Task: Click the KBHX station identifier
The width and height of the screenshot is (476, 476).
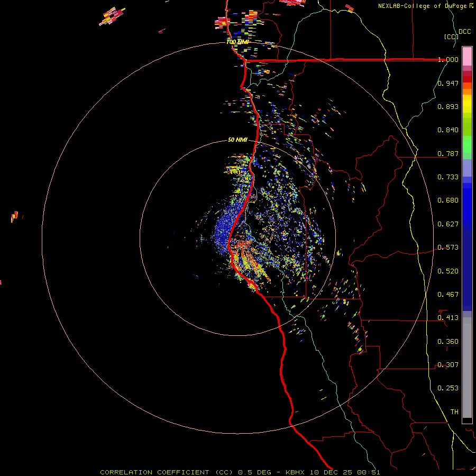Action: pyautogui.click(x=295, y=472)
